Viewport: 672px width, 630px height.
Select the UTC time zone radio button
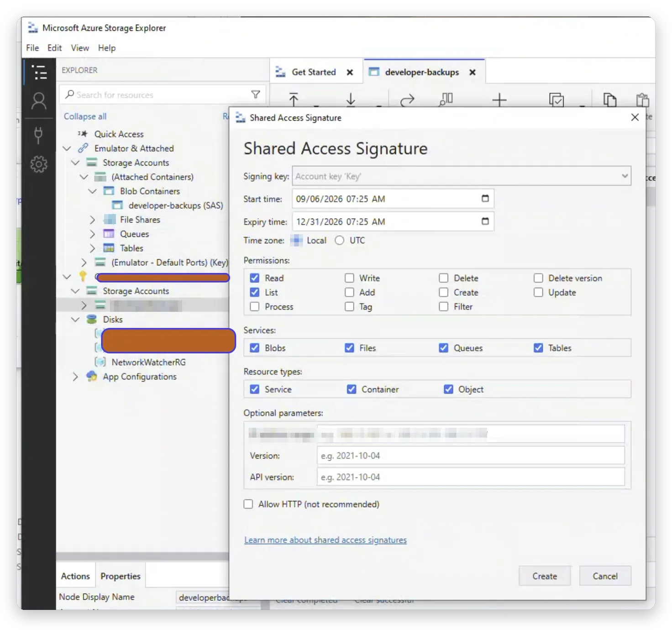tap(339, 240)
